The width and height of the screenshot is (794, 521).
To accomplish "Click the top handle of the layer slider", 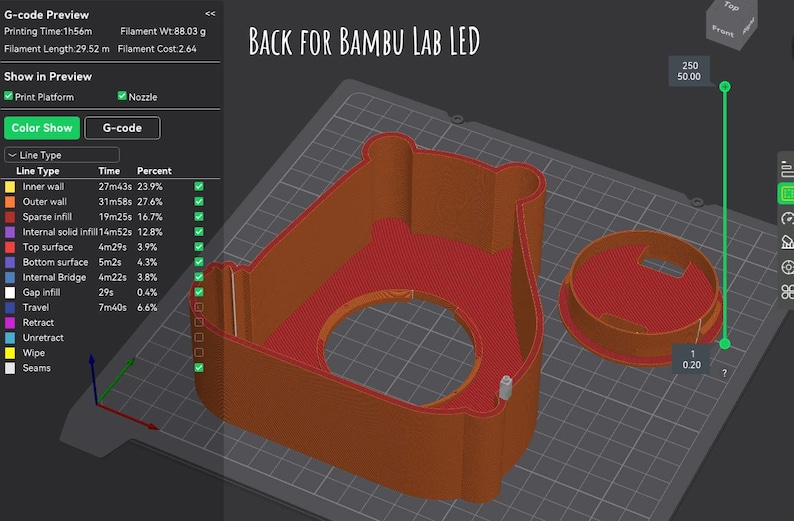I will pos(725,87).
